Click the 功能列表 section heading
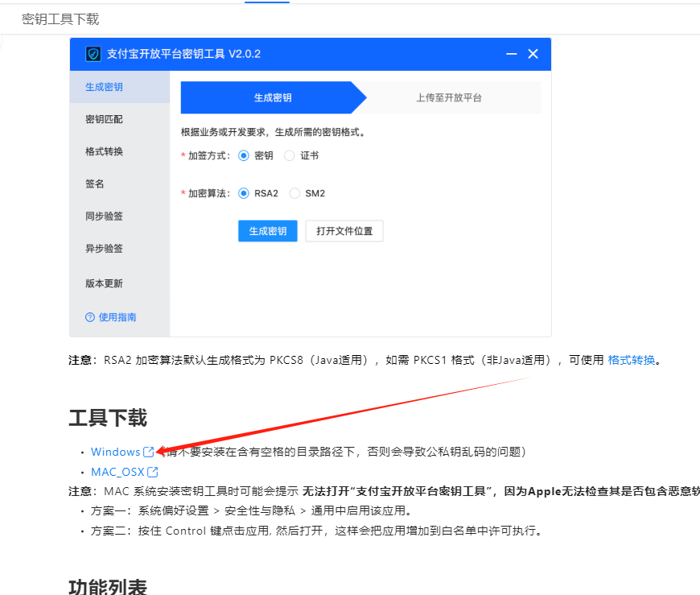 pyautogui.click(x=108, y=586)
